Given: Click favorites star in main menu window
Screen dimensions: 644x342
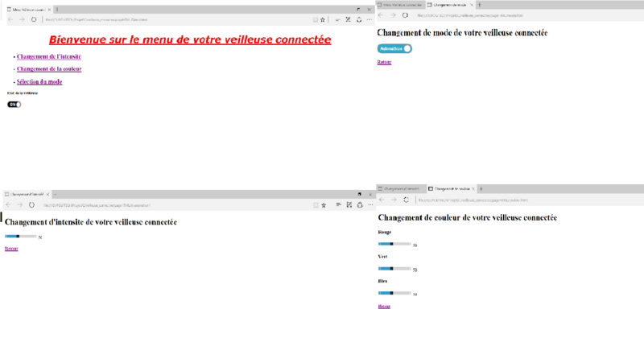Looking at the screenshot, I should pos(323,19).
